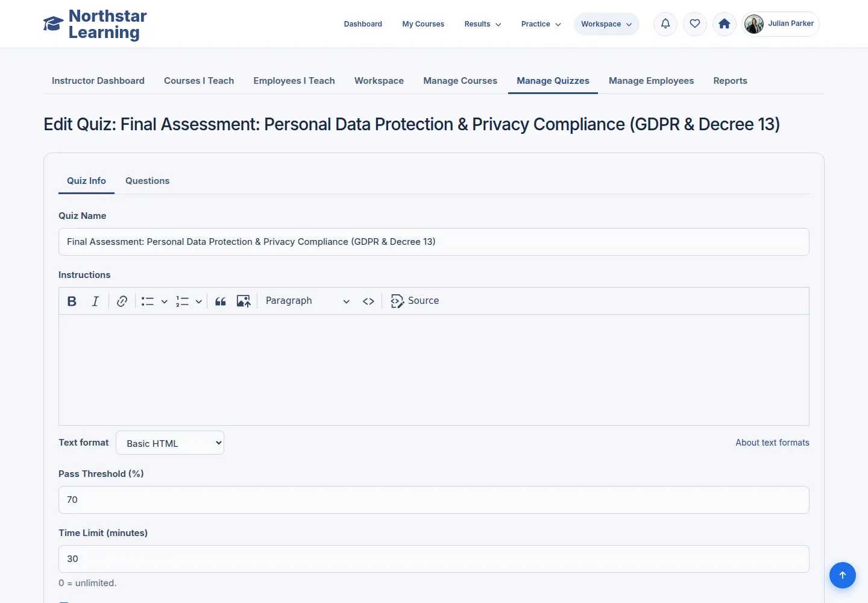The height and width of the screenshot is (603, 868).
Task: Click Julian Parker's profile avatar
Action: [x=754, y=24]
